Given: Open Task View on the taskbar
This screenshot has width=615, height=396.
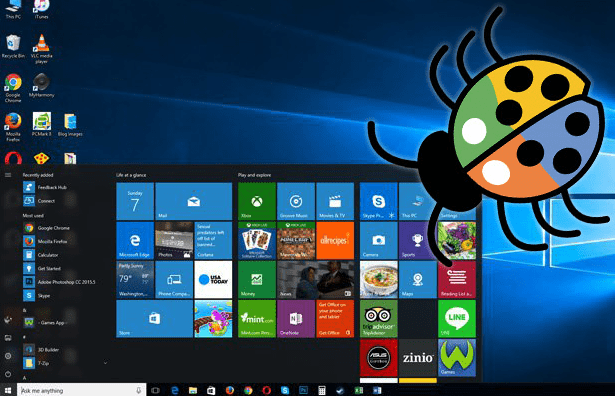Looking at the screenshot, I should (x=156, y=391).
